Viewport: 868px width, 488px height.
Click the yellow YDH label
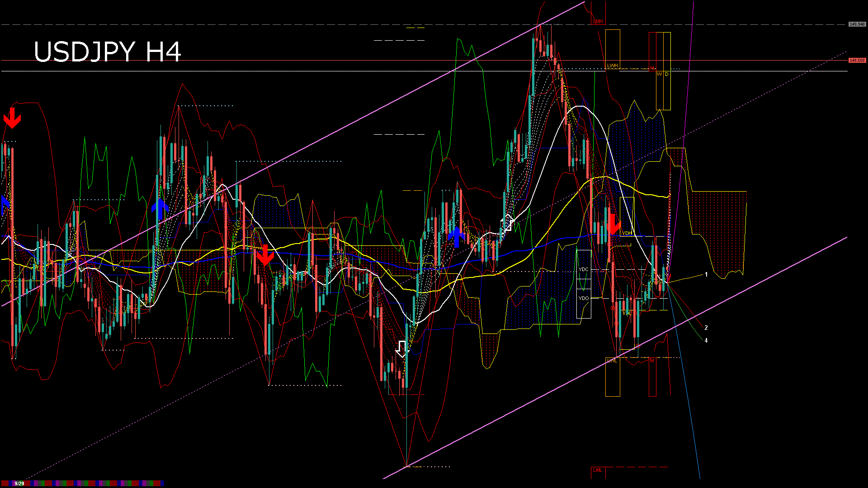tap(627, 234)
